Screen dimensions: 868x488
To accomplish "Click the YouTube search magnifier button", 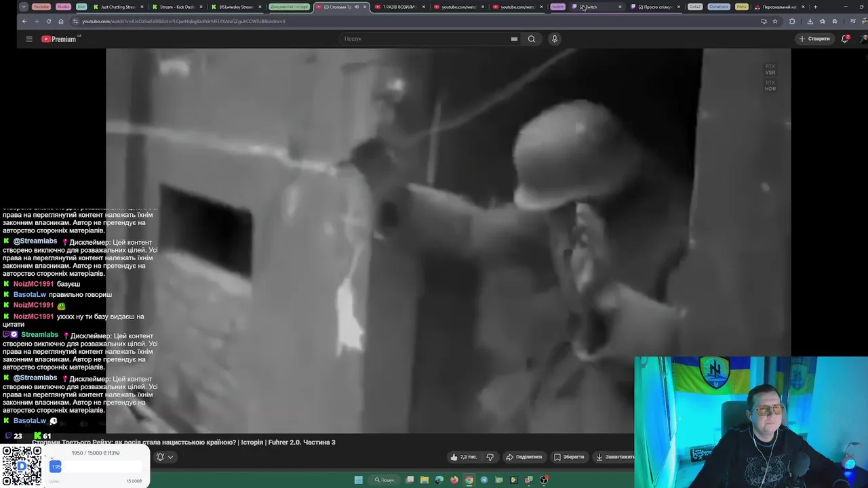I will click(x=532, y=39).
